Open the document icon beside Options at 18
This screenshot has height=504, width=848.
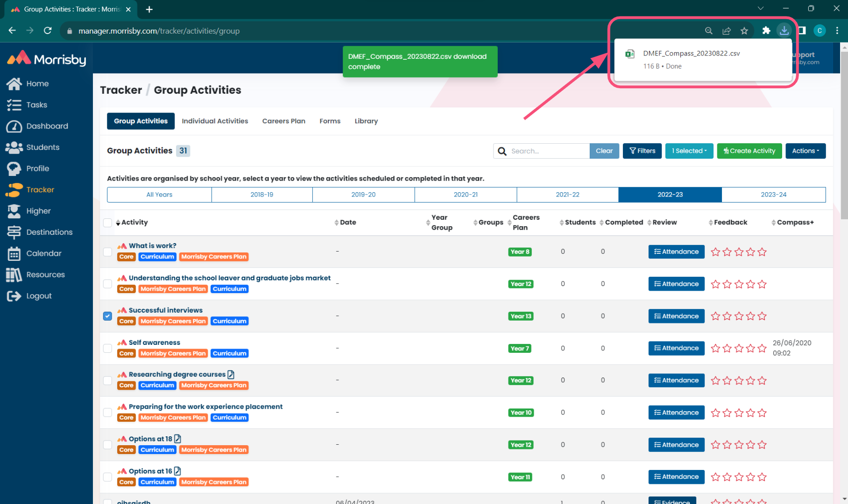pyautogui.click(x=177, y=439)
